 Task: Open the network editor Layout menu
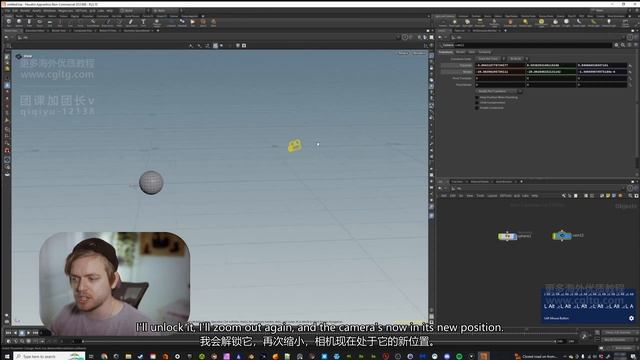492,196
